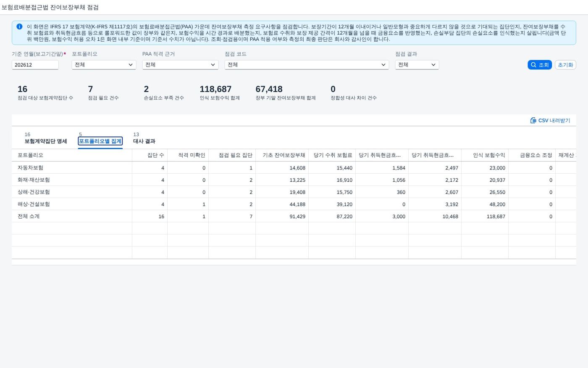The width and height of the screenshot is (588, 368).
Task: Open the 대사 결과 tab
Action: [x=144, y=138]
